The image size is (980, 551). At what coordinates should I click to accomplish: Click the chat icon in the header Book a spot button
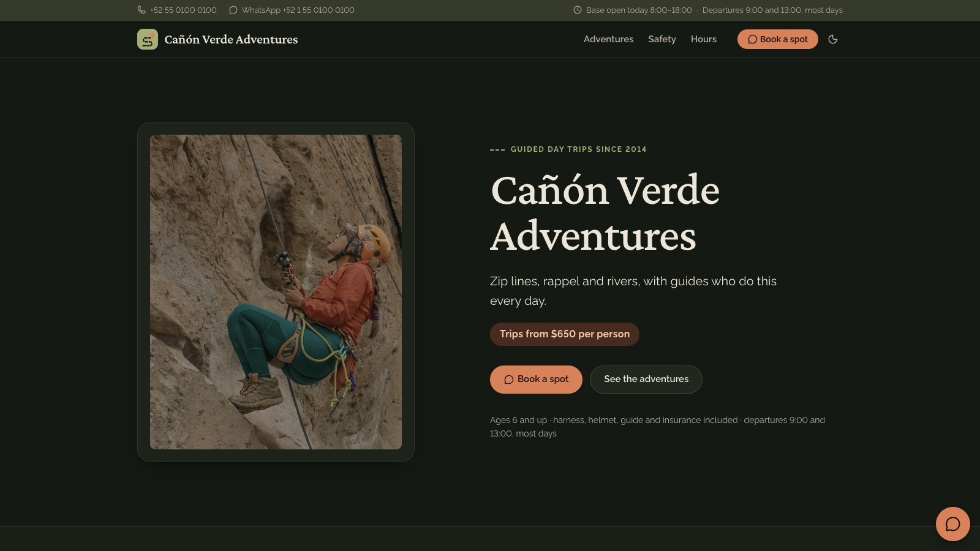[x=753, y=39]
